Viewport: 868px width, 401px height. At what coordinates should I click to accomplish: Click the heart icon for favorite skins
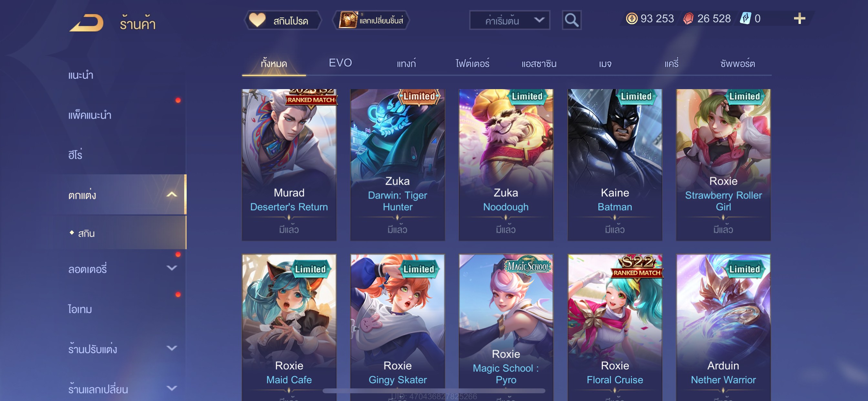coord(257,20)
